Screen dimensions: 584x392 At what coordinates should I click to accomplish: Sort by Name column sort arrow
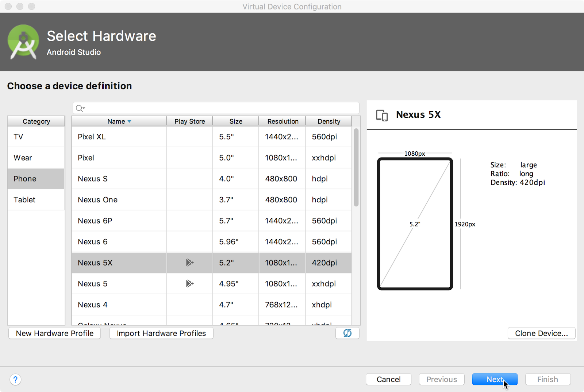point(129,121)
